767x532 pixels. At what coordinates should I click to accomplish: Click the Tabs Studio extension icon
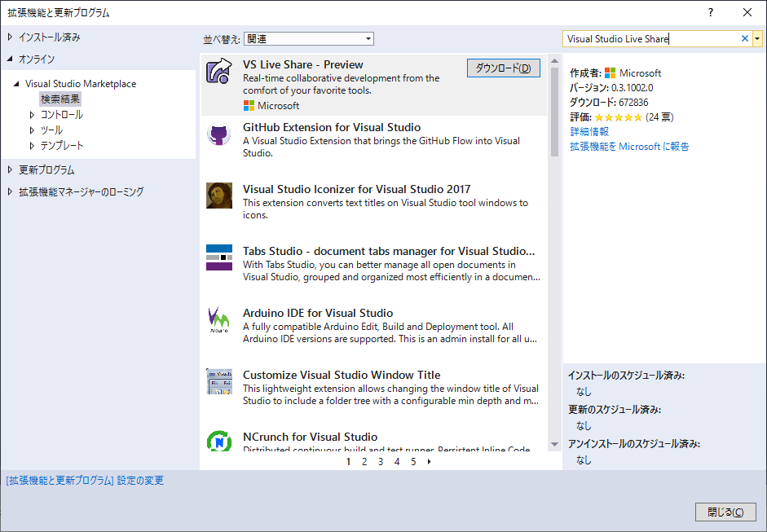coord(218,257)
